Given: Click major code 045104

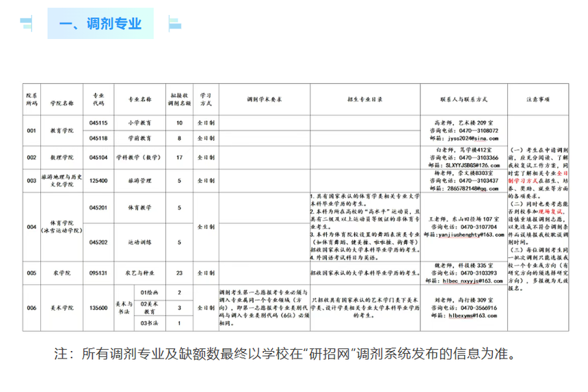Looking at the screenshot, I should tap(98, 158).
